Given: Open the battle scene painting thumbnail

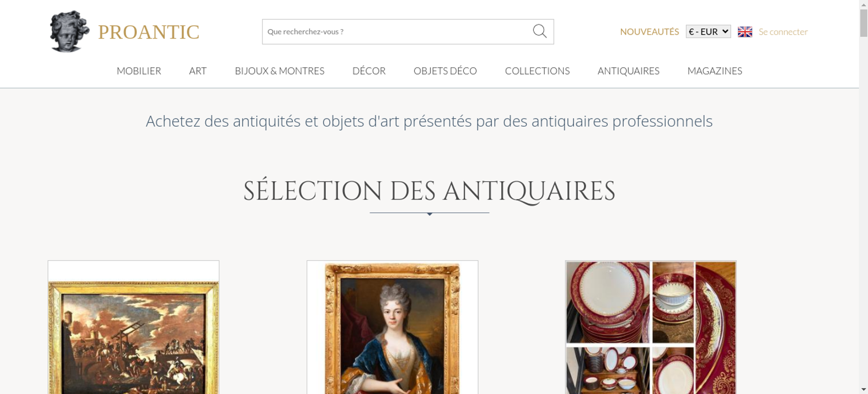Looking at the screenshot, I should click(133, 327).
